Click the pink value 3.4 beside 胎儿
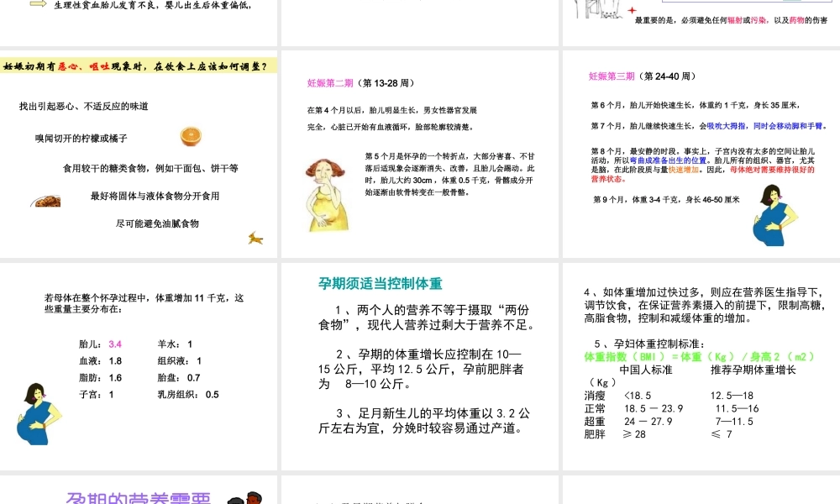The width and height of the screenshot is (840, 504). [115, 344]
